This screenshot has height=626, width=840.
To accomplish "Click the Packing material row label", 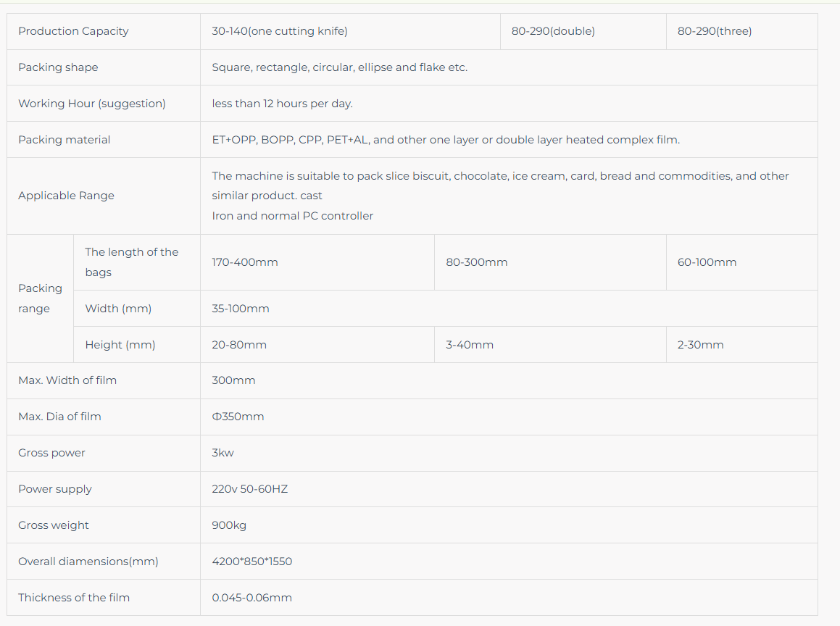I will (65, 140).
